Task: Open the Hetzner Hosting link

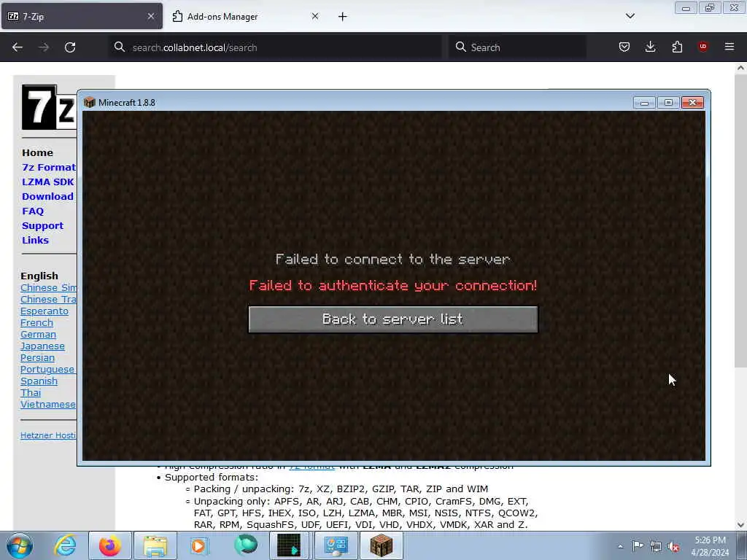Action: 48,435
